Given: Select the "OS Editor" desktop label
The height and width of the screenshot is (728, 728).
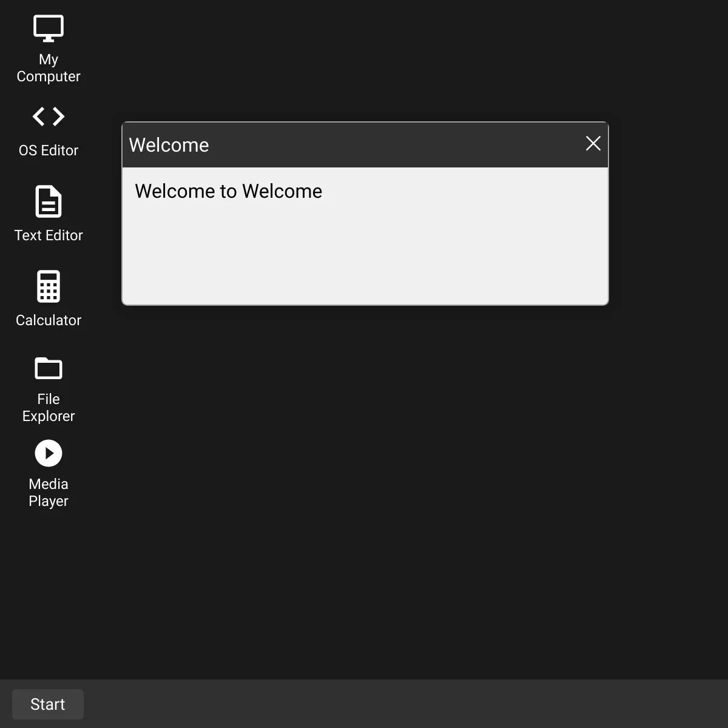Looking at the screenshot, I should [49, 150].
